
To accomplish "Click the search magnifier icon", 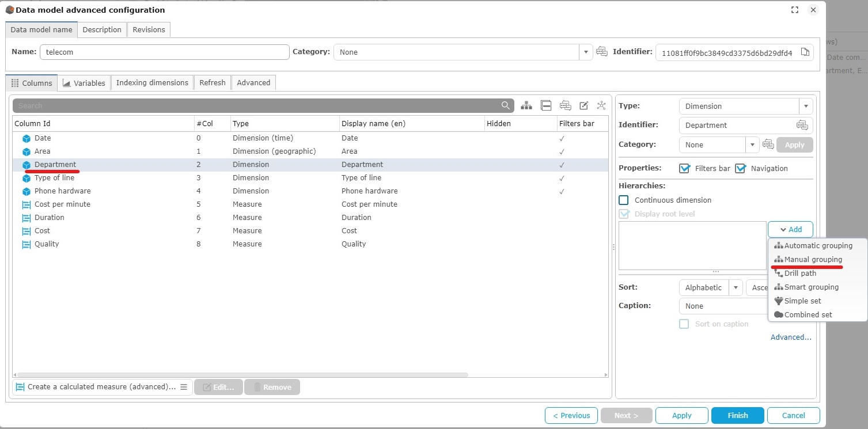I will [505, 105].
